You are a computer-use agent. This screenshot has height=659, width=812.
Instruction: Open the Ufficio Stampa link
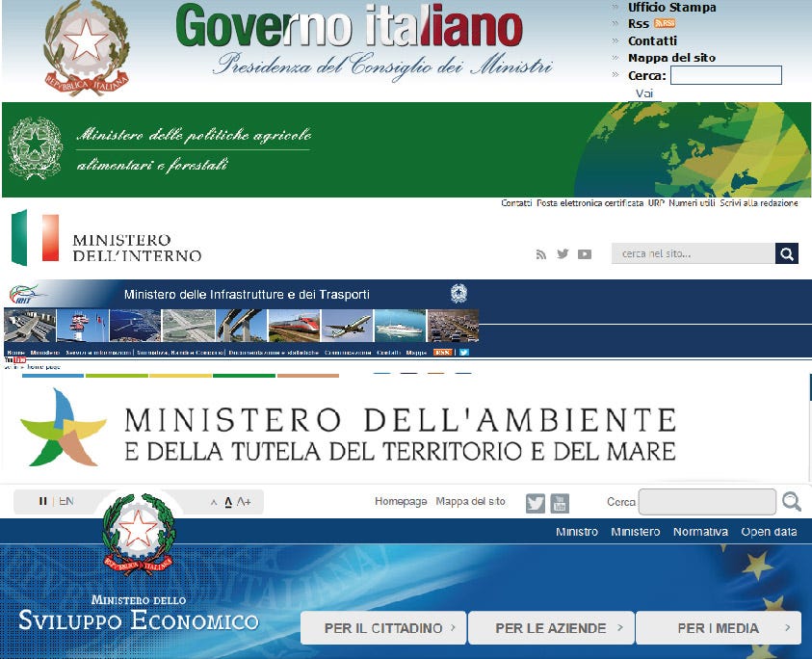[x=671, y=8]
